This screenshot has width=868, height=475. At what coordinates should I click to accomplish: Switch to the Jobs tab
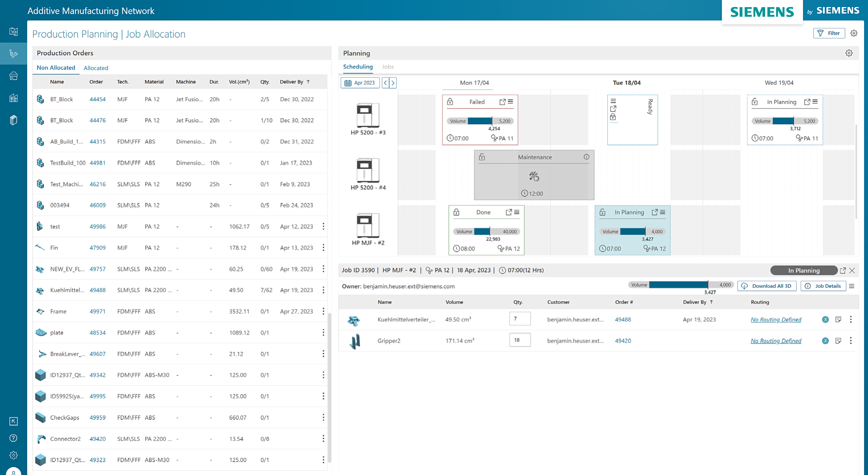(x=387, y=67)
